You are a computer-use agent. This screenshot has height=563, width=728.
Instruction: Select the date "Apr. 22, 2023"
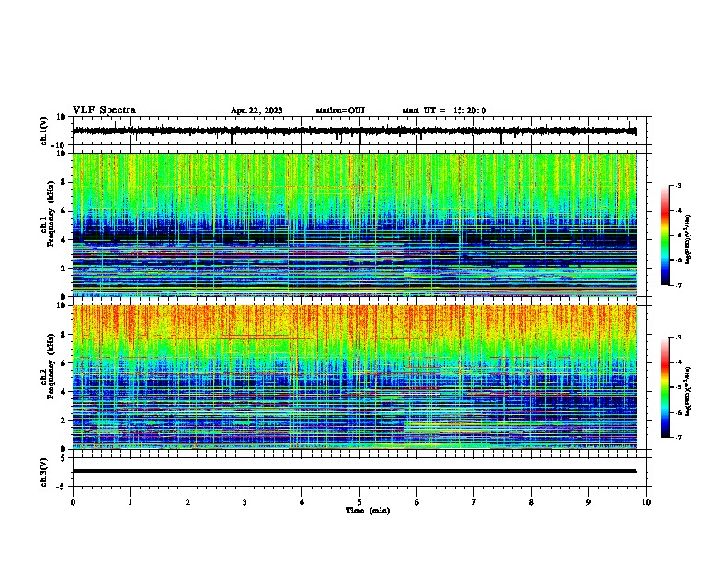[256, 110]
